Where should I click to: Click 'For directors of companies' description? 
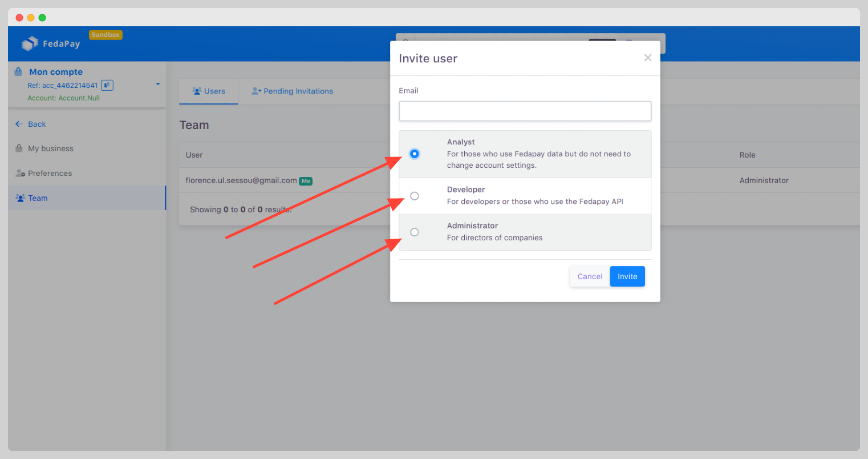coord(494,238)
